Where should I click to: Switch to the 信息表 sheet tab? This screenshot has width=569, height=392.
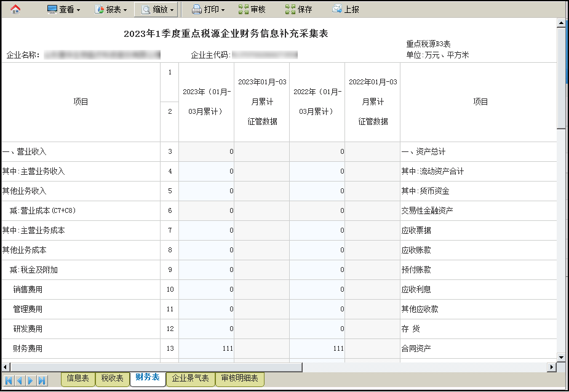pos(78,378)
